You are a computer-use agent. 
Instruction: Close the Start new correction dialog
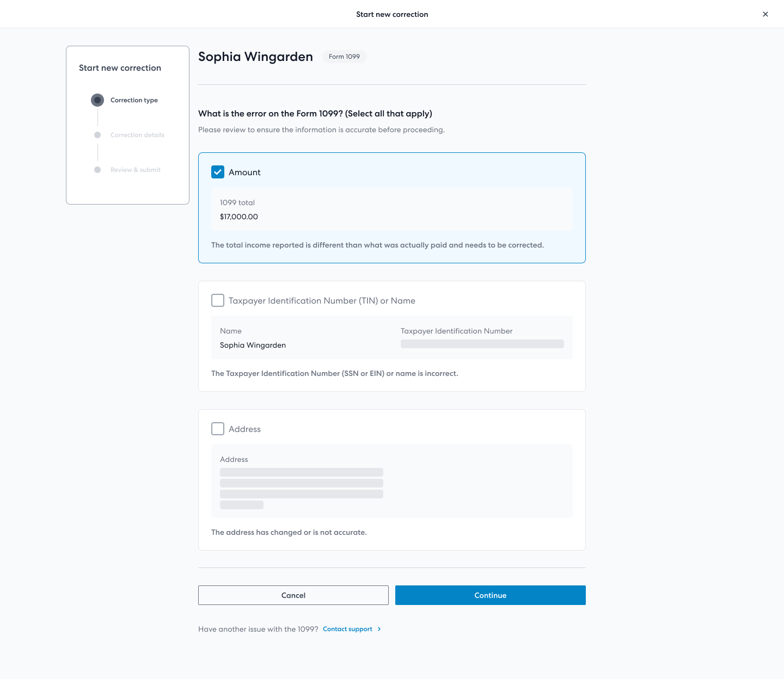click(765, 14)
